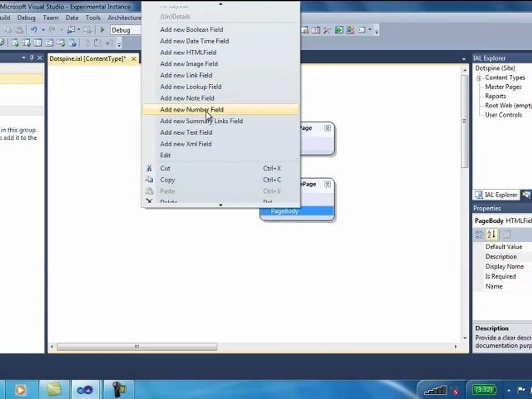Open the green notes taskbar icon

point(54,390)
